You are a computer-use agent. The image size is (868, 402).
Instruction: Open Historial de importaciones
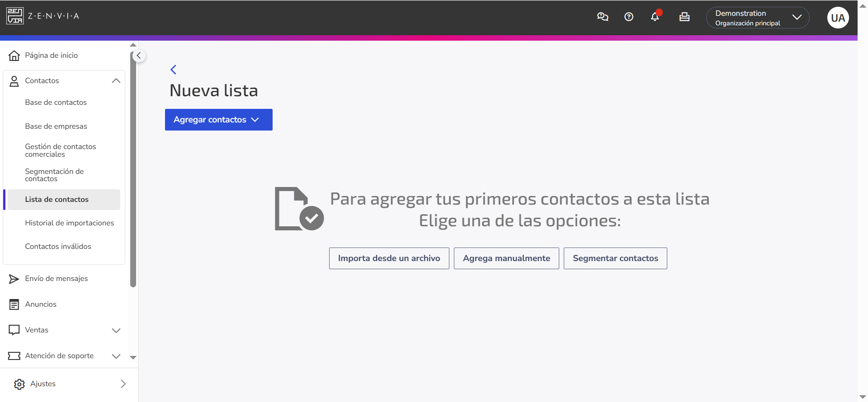coord(70,223)
